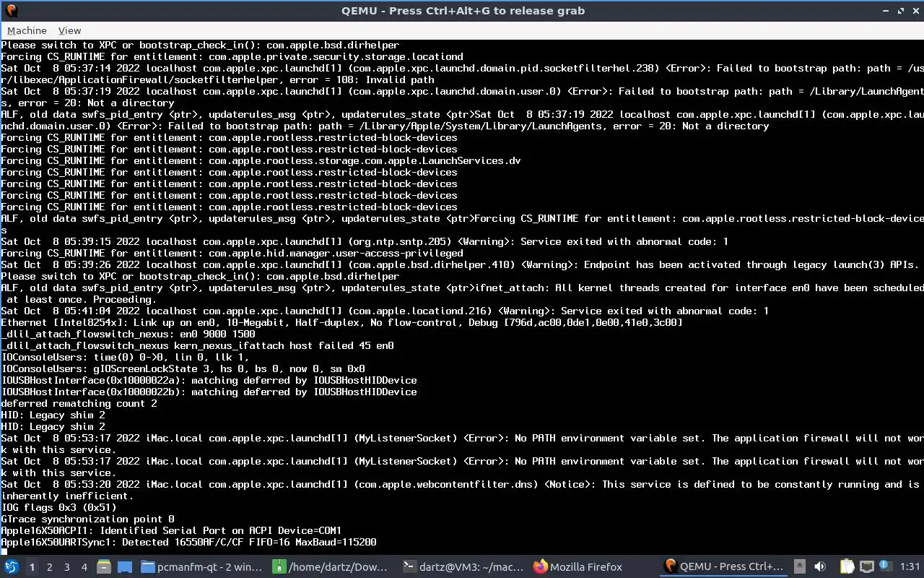This screenshot has height=578, width=924.
Task: Open the volume control speaker icon
Action: click(x=820, y=567)
